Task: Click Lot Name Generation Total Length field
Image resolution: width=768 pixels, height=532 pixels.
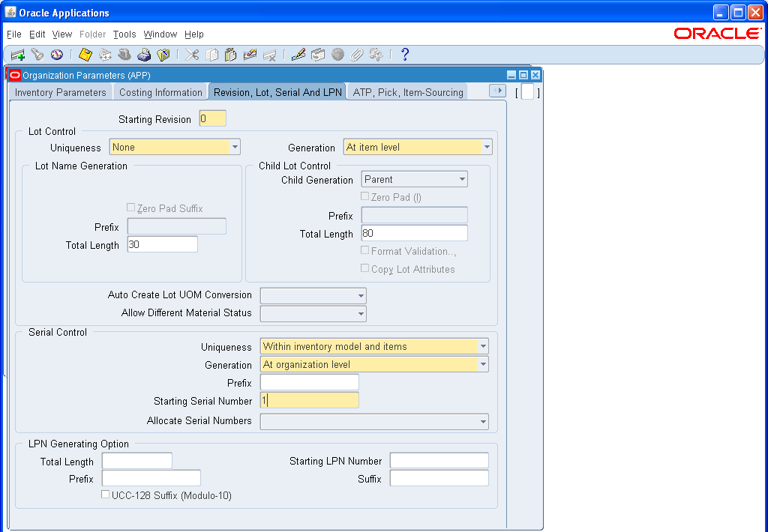Action: [163, 244]
